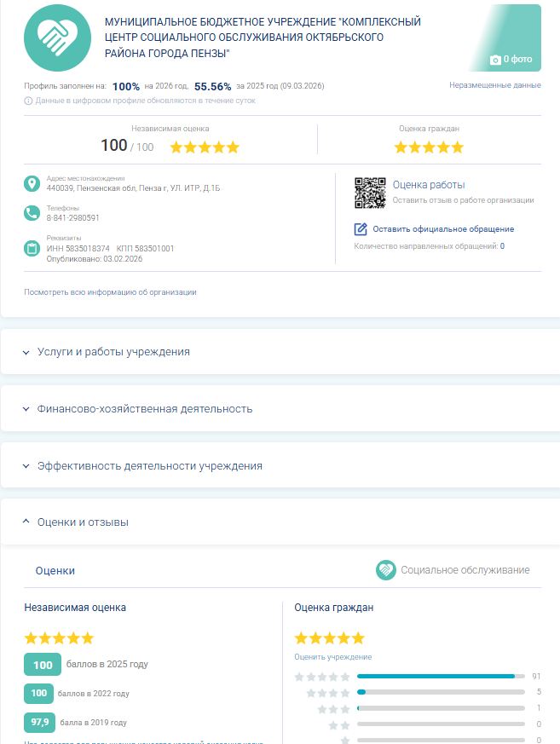Click the phone handset icon
The image size is (560, 744).
coord(32,214)
